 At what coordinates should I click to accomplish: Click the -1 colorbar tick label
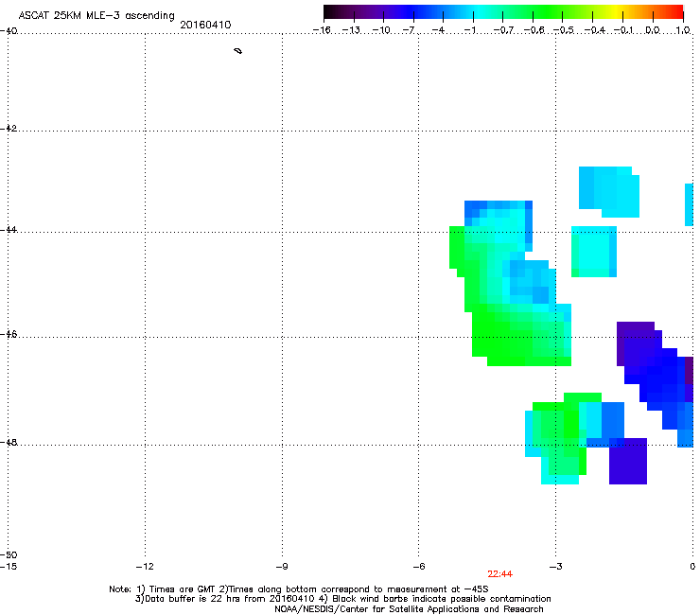pyautogui.click(x=469, y=30)
